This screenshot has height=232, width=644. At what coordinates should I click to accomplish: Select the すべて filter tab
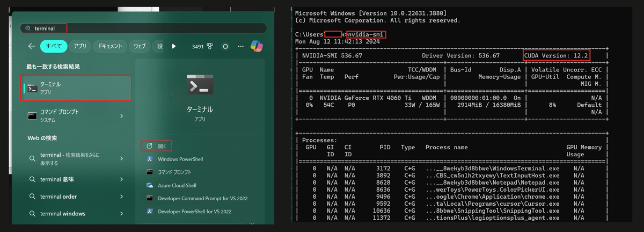point(53,46)
